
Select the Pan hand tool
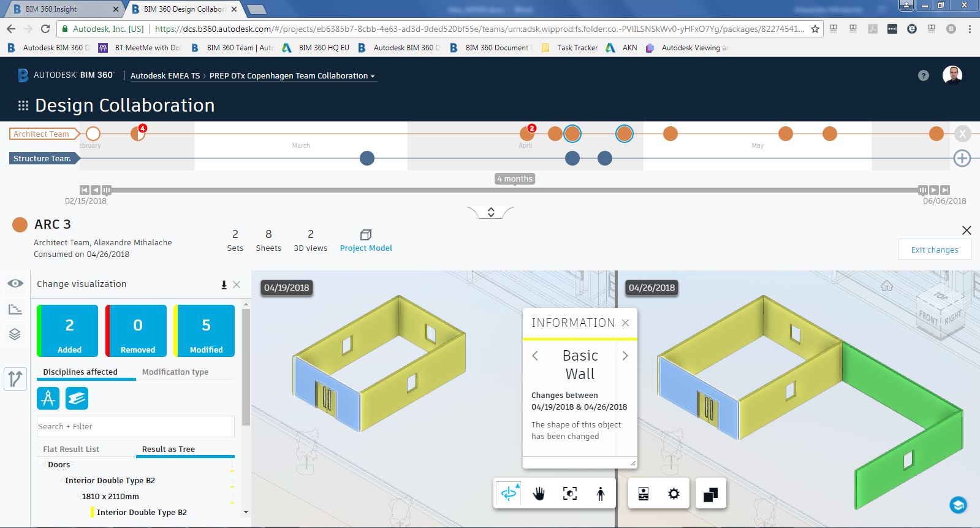click(x=539, y=494)
